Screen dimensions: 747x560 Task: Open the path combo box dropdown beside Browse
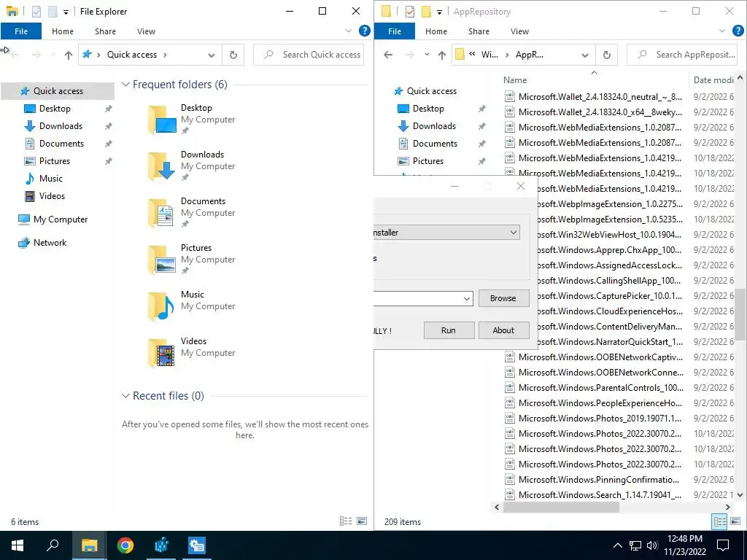(466, 298)
